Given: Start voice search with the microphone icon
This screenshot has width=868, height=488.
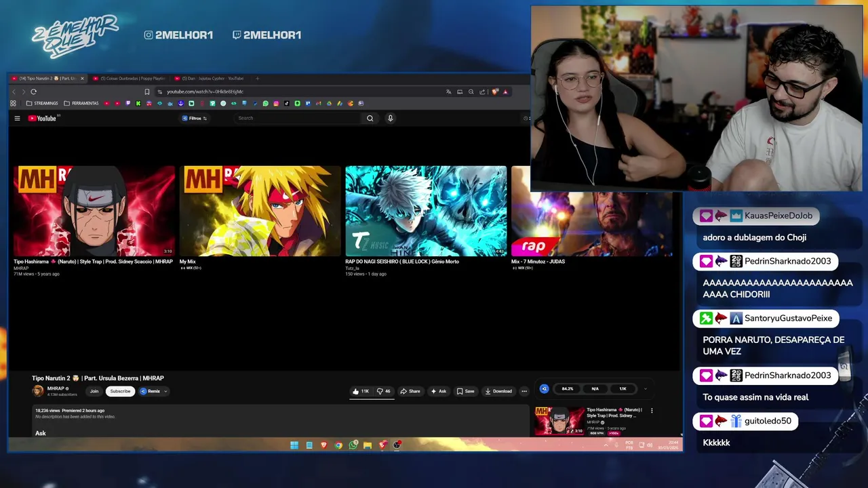Looking at the screenshot, I should pyautogui.click(x=390, y=118).
